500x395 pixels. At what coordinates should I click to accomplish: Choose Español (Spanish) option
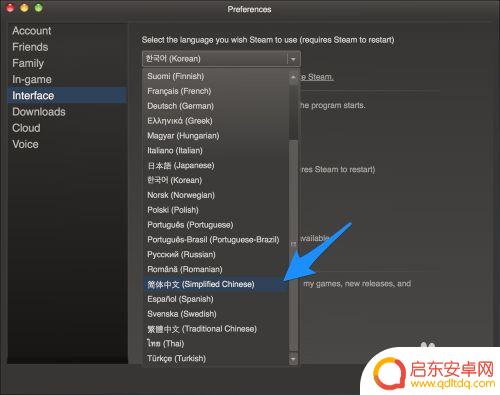pos(216,299)
